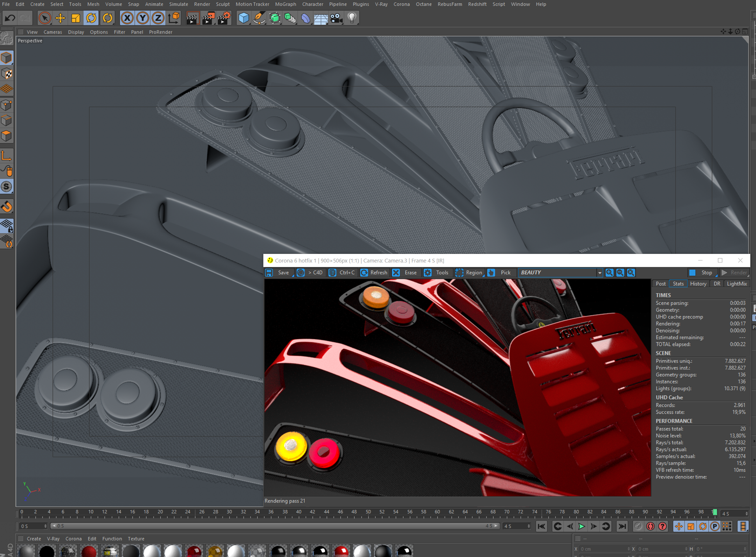Select the Move tool in top toolbar
Image resolution: width=756 pixels, height=557 pixels.
coord(60,18)
